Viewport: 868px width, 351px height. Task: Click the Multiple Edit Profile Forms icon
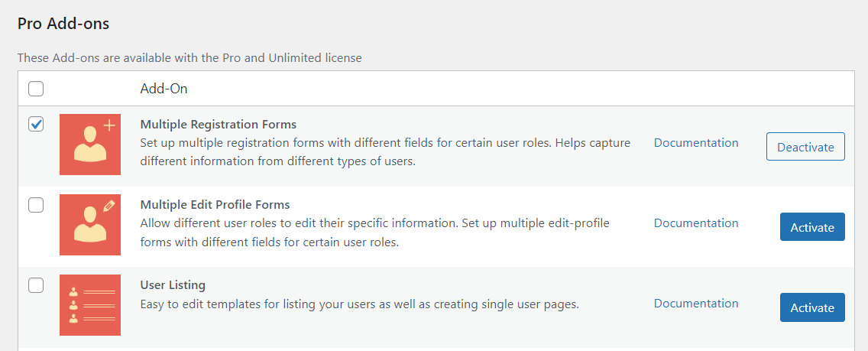tap(90, 225)
